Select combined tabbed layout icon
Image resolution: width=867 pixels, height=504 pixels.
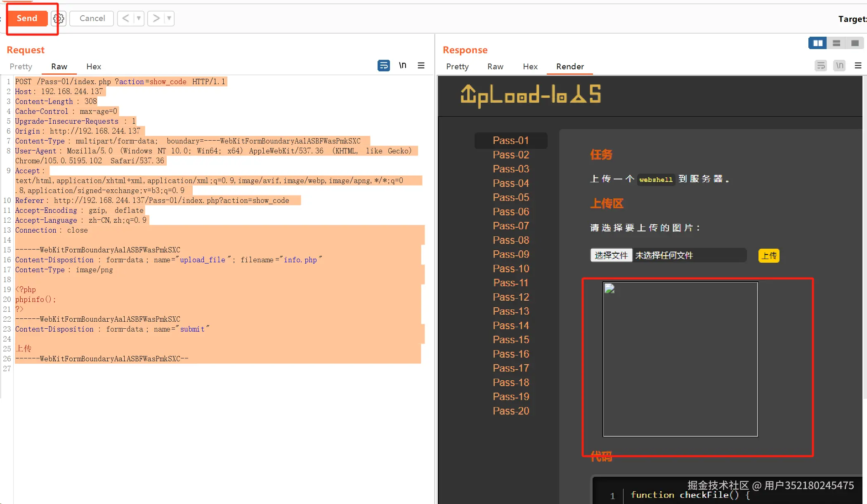855,43
